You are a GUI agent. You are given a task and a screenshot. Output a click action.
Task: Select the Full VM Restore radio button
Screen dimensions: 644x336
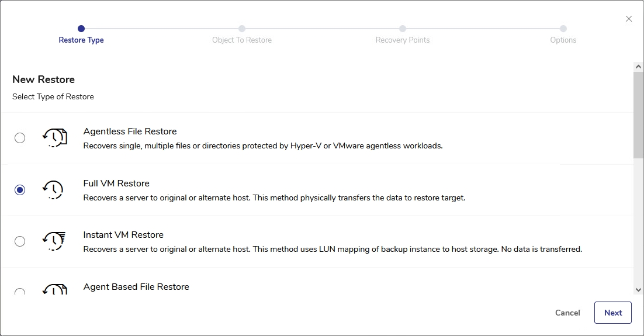(x=20, y=190)
